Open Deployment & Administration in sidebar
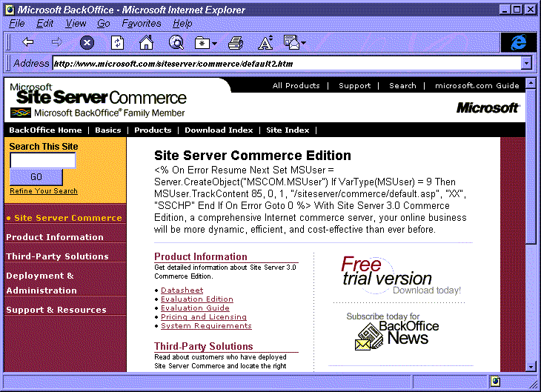This screenshot has height=392, width=541. pyautogui.click(x=42, y=283)
